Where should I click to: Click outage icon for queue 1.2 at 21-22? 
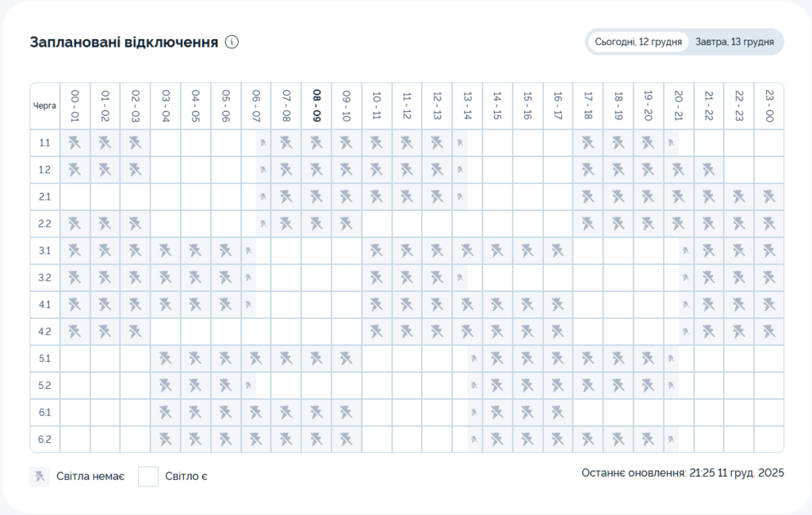click(708, 170)
